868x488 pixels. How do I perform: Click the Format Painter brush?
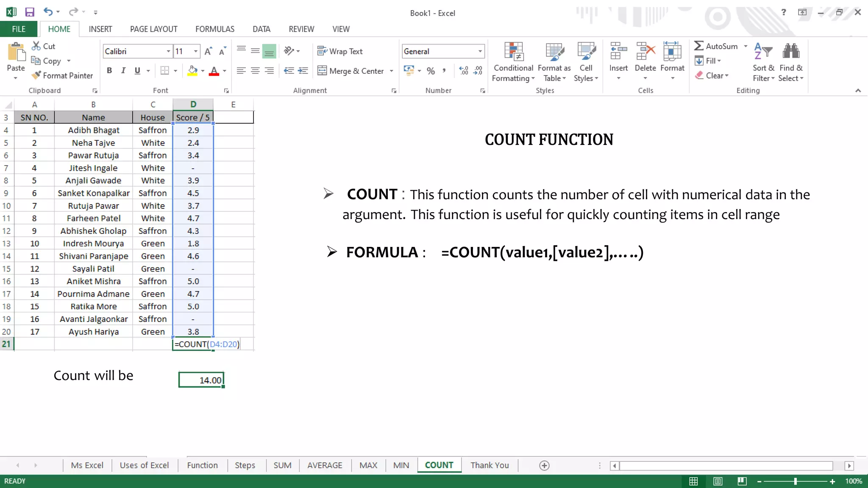pyautogui.click(x=36, y=75)
